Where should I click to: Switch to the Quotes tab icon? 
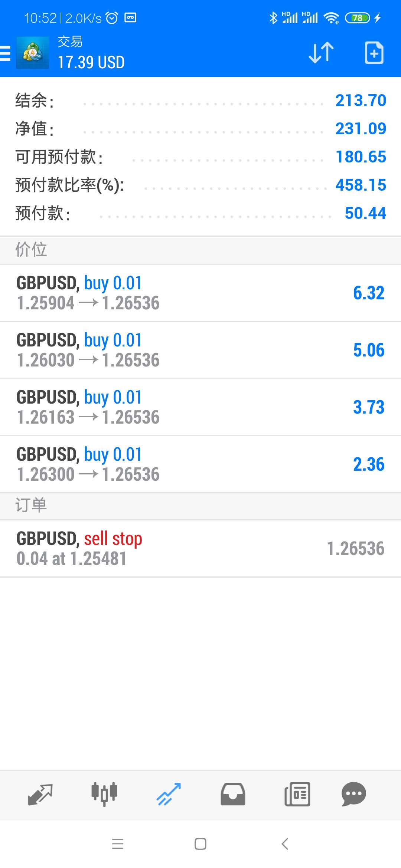(40, 794)
